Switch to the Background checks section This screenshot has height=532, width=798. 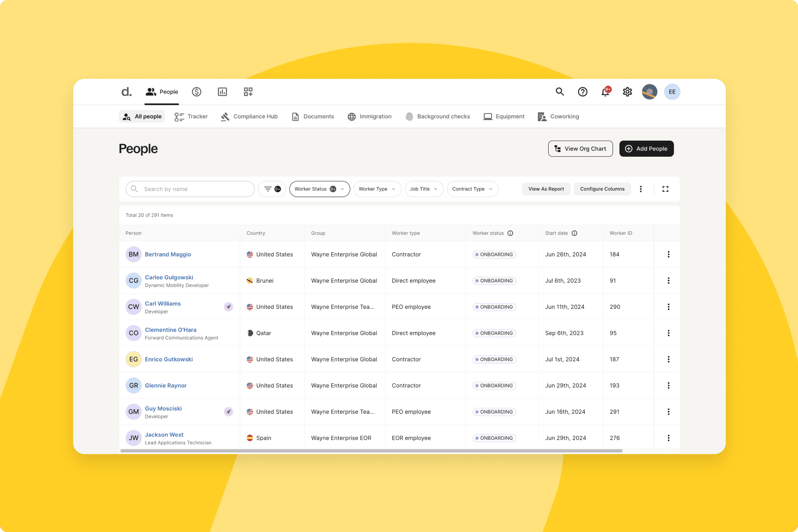pos(437,116)
